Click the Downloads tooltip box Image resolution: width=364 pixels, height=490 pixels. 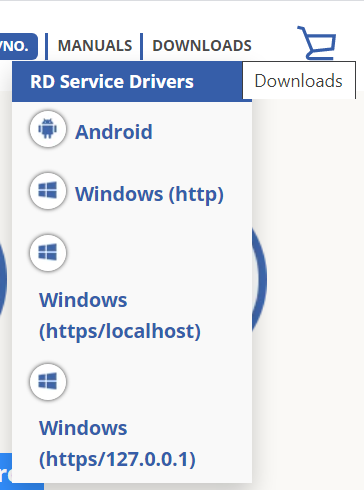(x=299, y=80)
